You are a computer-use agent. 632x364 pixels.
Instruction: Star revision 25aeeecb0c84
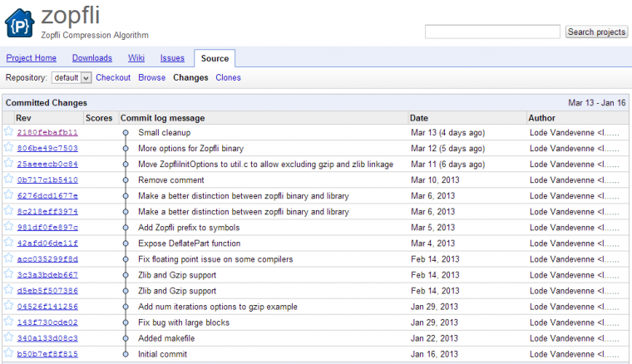pos(8,163)
